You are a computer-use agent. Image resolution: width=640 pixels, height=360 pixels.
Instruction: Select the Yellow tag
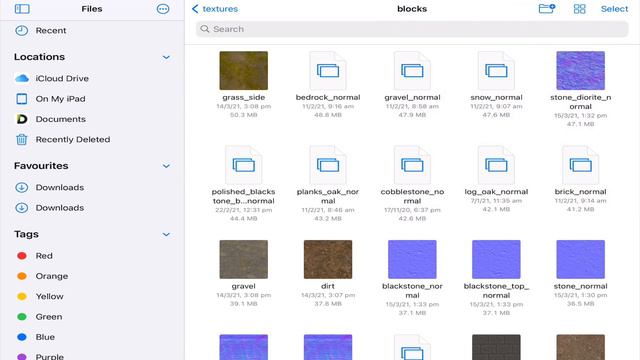pos(49,296)
